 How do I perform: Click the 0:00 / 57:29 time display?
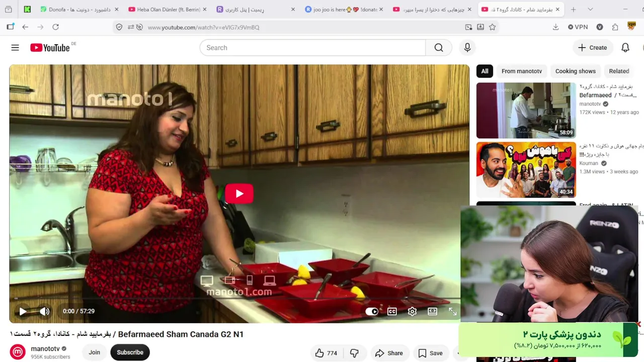tap(78, 311)
